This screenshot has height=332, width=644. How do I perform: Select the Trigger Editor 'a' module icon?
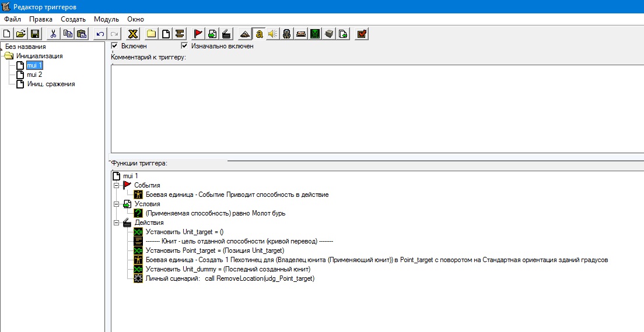[259, 34]
